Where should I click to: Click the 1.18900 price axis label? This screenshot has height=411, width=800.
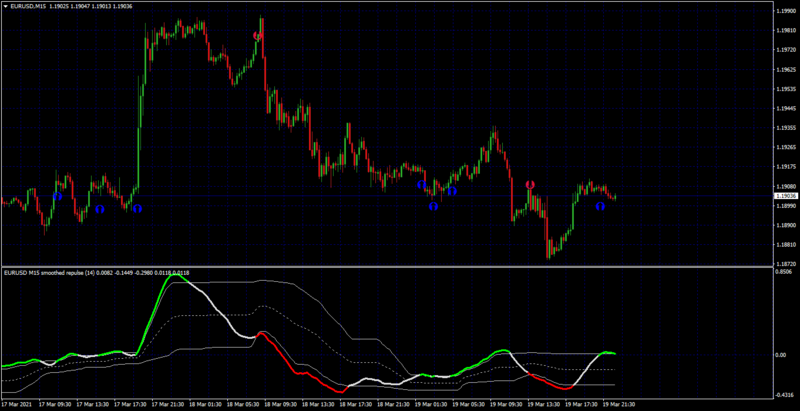pos(785,225)
